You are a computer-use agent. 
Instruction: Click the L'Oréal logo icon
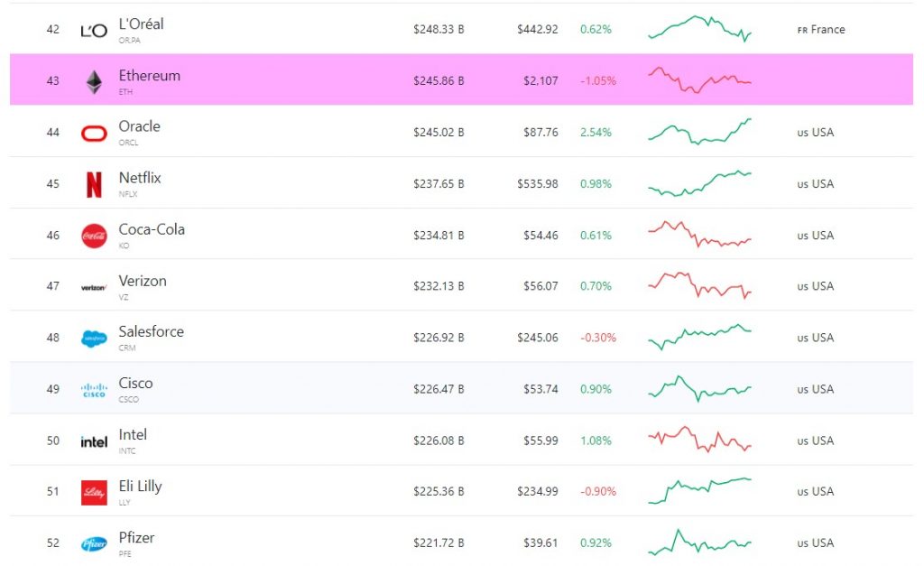[94, 31]
